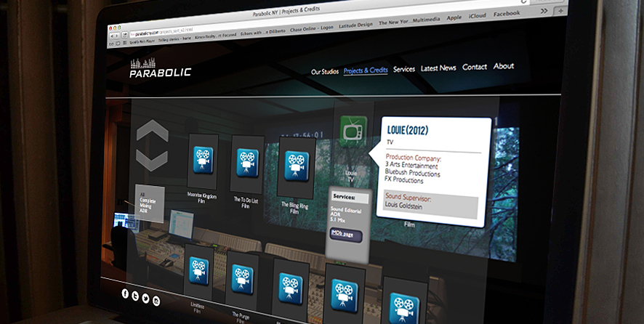Click the Chase Online - Logon bookmark
644x324 pixels.
pyautogui.click(x=311, y=29)
